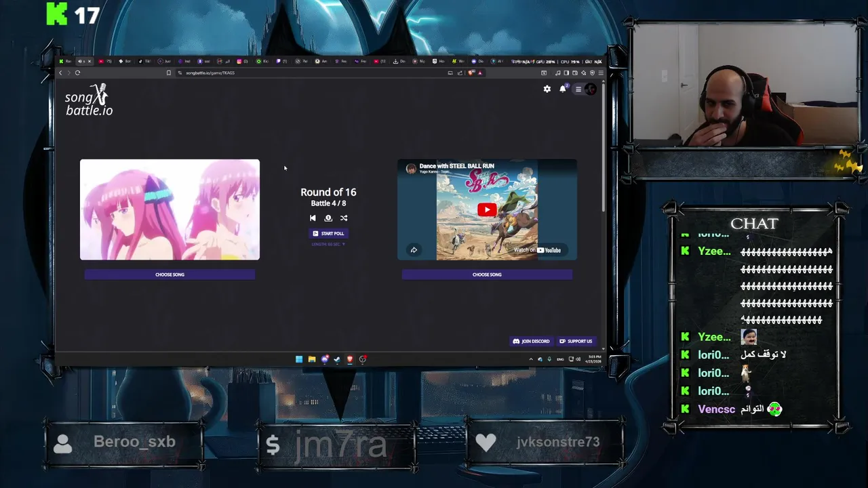Viewport: 868px width, 488px height.
Task: Click the share page icon in address bar
Action: click(460, 73)
